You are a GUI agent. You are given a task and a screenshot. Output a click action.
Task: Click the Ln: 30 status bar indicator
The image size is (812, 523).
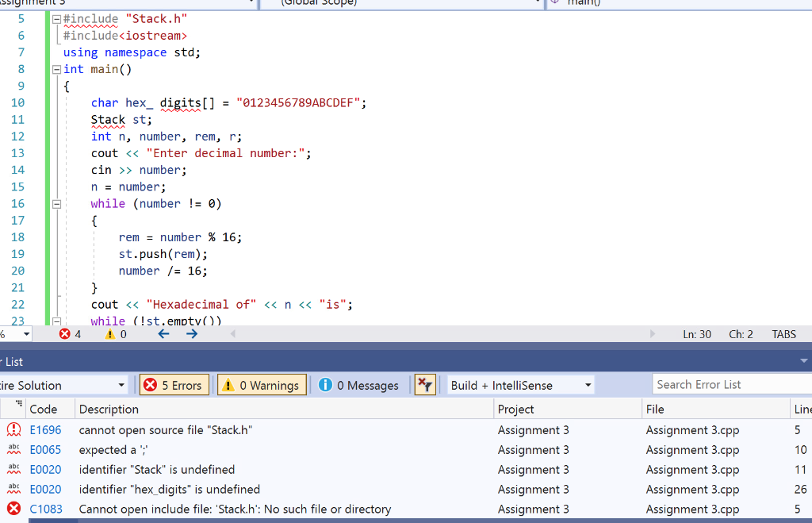(697, 334)
